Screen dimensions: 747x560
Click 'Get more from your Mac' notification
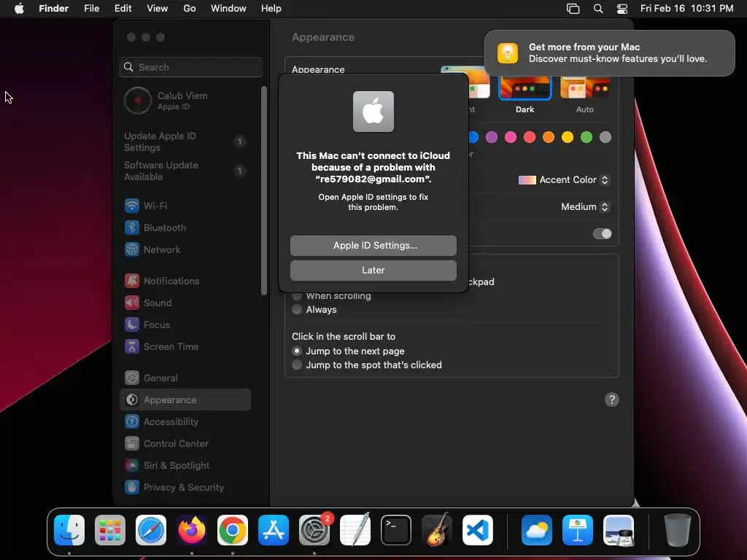pyautogui.click(x=610, y=52)
